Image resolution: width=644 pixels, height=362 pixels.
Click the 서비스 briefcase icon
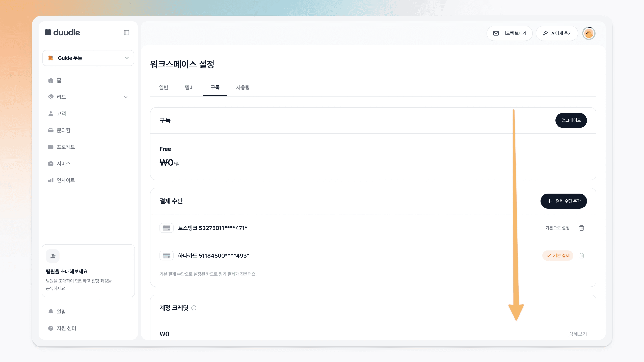coord(51,164)
